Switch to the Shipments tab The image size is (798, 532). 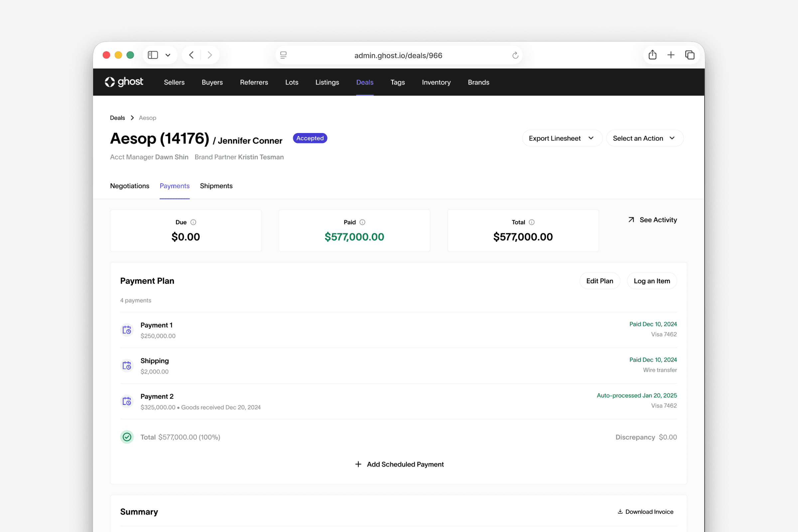(216, 186)
